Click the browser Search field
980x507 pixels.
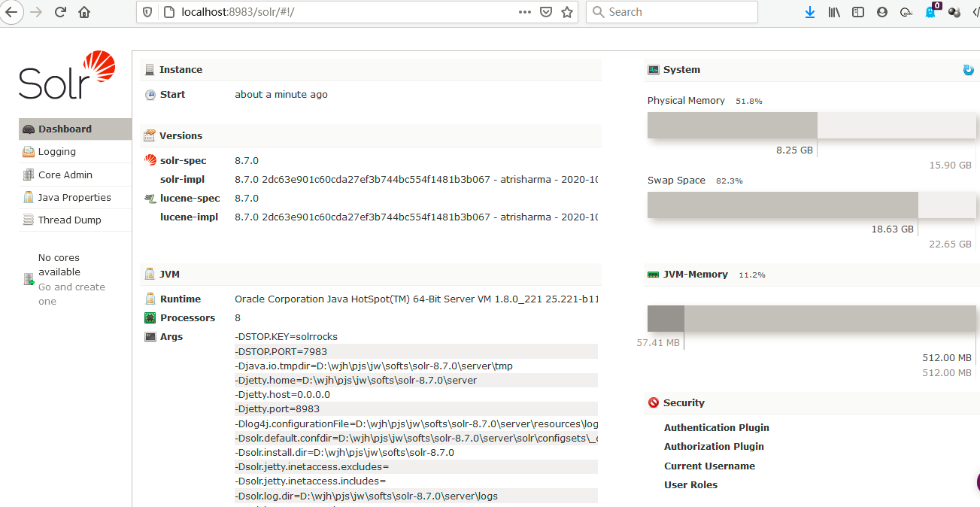click(672, 12)
